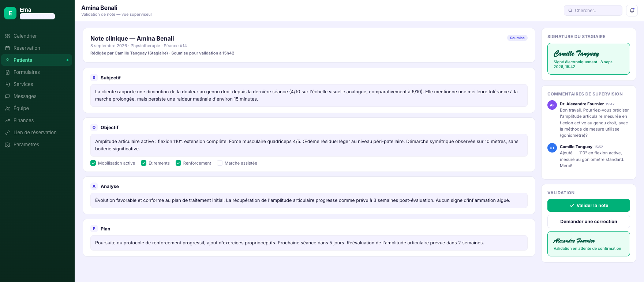Image resolution: width=644 pixels, height=282 pixels.
Task: Click the Analyse note text
Action: click(309, 200)
